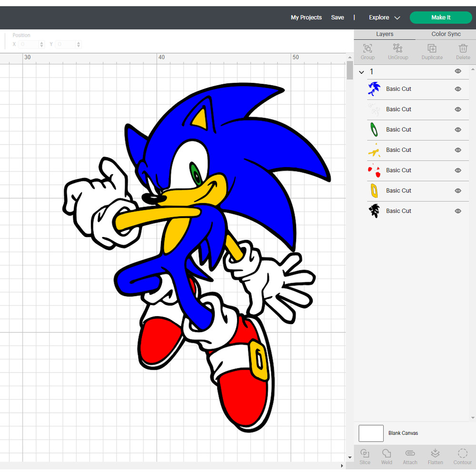Select the Slice tool
Image resolution: width=476 pixels, height=476 pixels.
pyautogui.click(x=365, y=456)
